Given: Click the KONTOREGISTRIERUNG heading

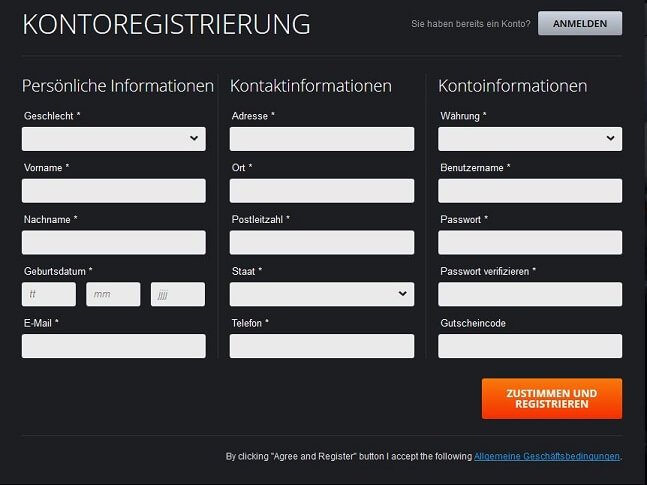Looking at the screenshot, I should tap(166, 24).
